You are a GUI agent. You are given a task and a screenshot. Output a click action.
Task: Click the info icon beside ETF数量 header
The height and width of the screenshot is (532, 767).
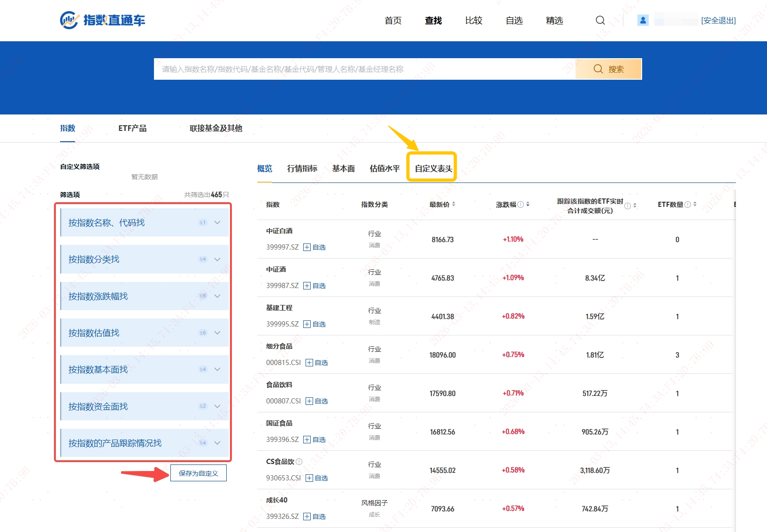coord(687,204)
